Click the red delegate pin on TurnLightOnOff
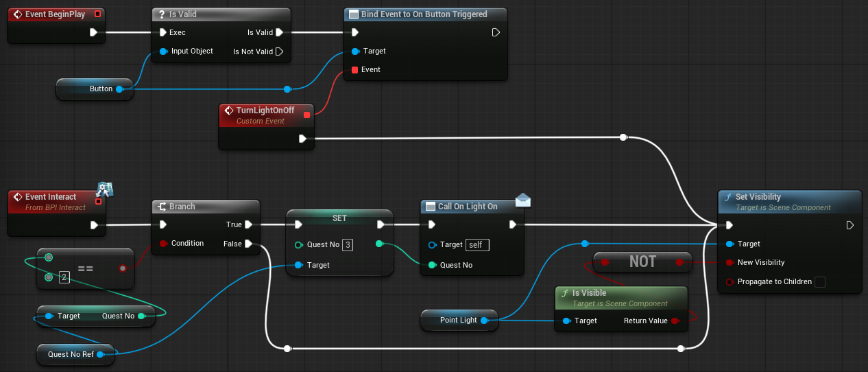The image size is (868, 372). (306, 115)
